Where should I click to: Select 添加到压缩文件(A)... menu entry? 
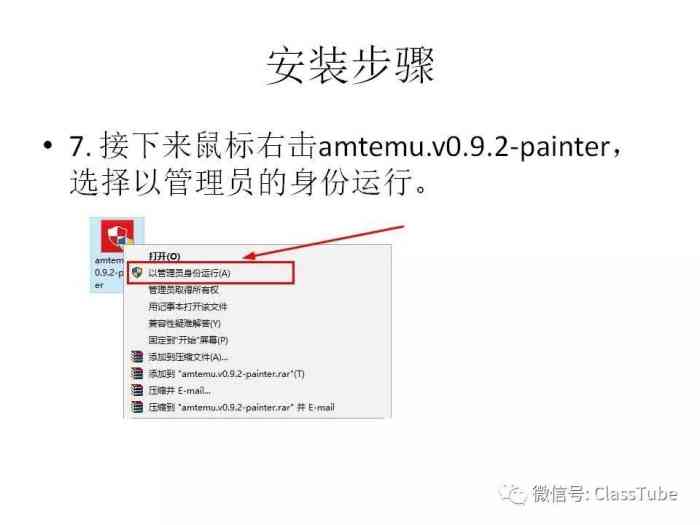(188, 357)
